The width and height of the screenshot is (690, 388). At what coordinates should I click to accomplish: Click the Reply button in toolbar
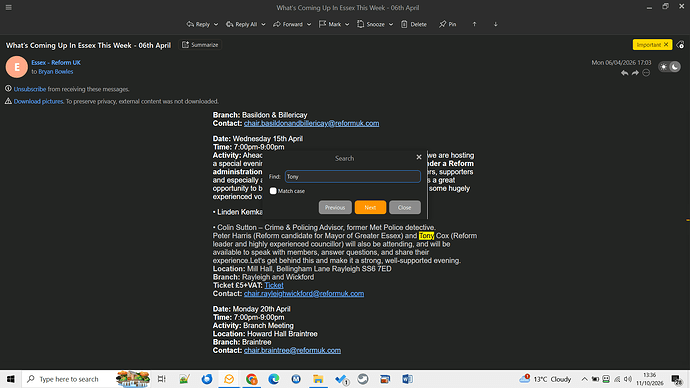coord(198,24)
